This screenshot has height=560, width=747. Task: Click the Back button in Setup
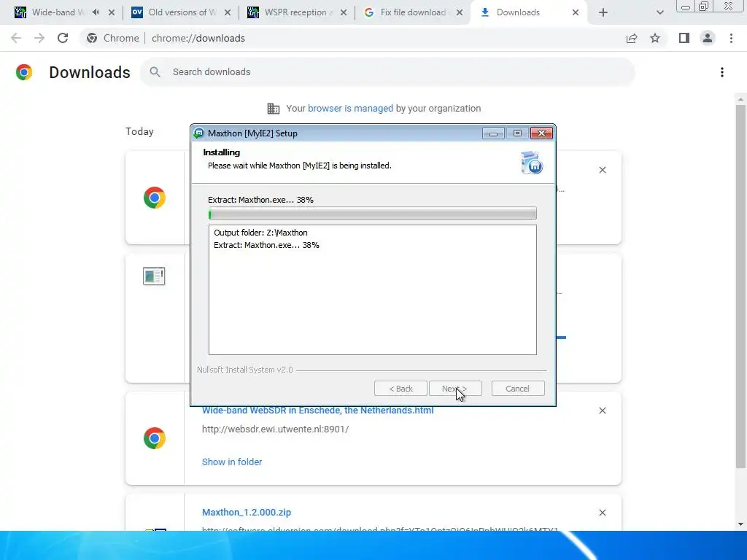[x=400, y=389]
